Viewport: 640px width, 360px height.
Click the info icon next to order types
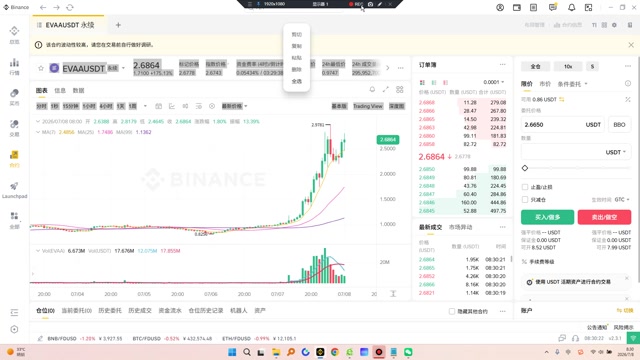628,83
